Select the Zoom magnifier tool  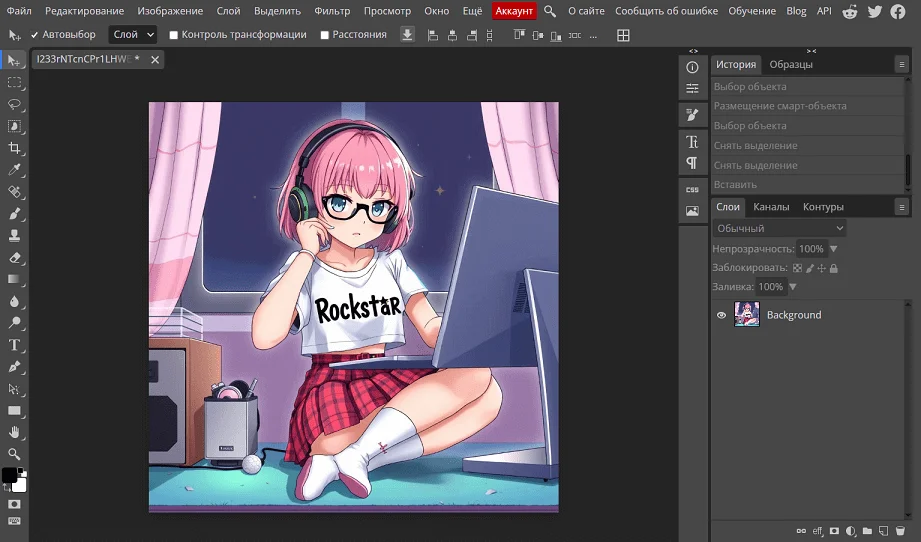pyautogui.click(x=14, y=454)
